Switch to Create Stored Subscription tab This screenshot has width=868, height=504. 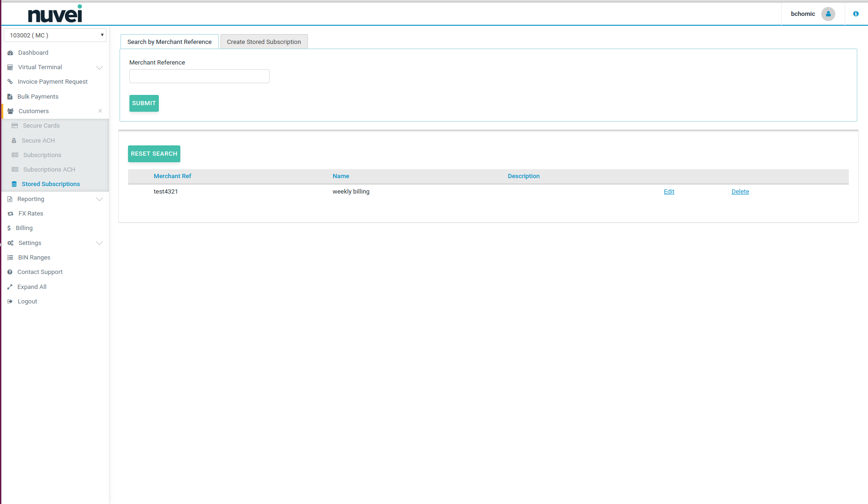pos(263,42)
